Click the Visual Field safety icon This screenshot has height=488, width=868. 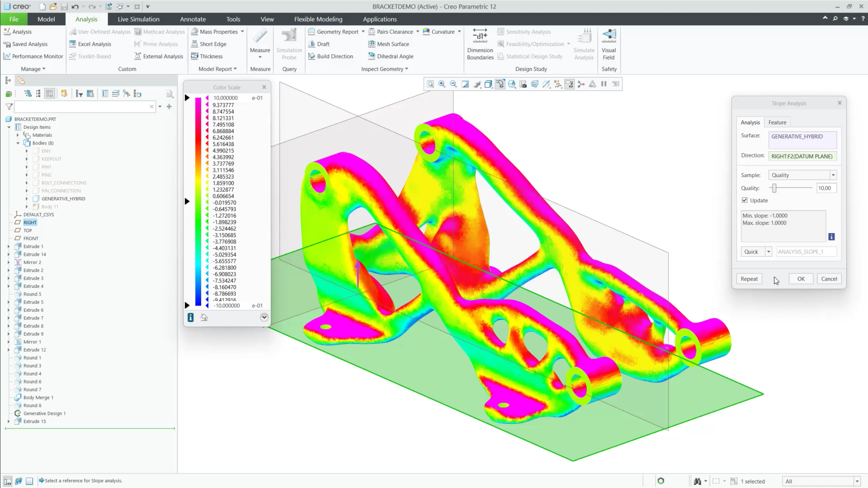[x=609, y=44]
